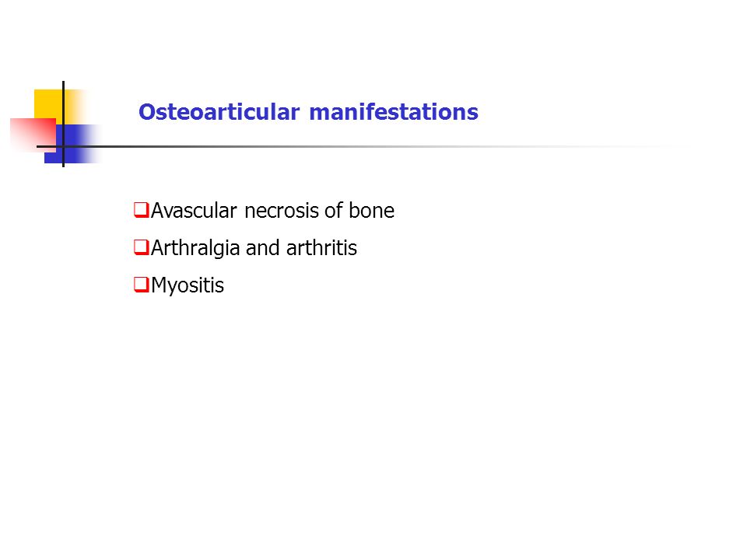Viewport: 747px width, 560px height.
Task: Click the yellow square in the slide graphic
Action: [48, 103]
